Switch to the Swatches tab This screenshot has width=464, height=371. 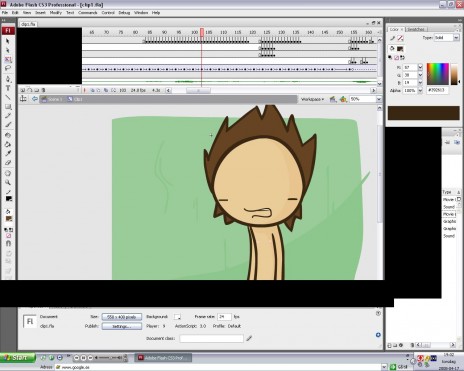coord(416,29)
